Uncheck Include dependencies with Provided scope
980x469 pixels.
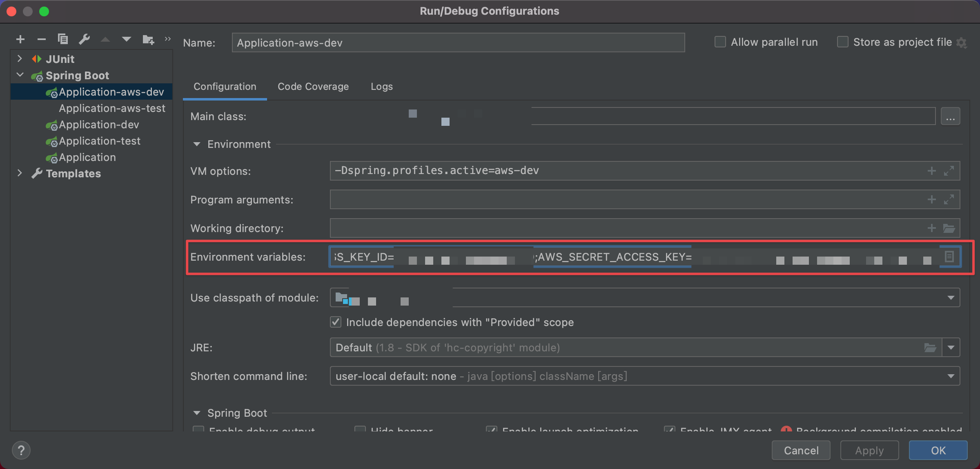pos(336,322)
